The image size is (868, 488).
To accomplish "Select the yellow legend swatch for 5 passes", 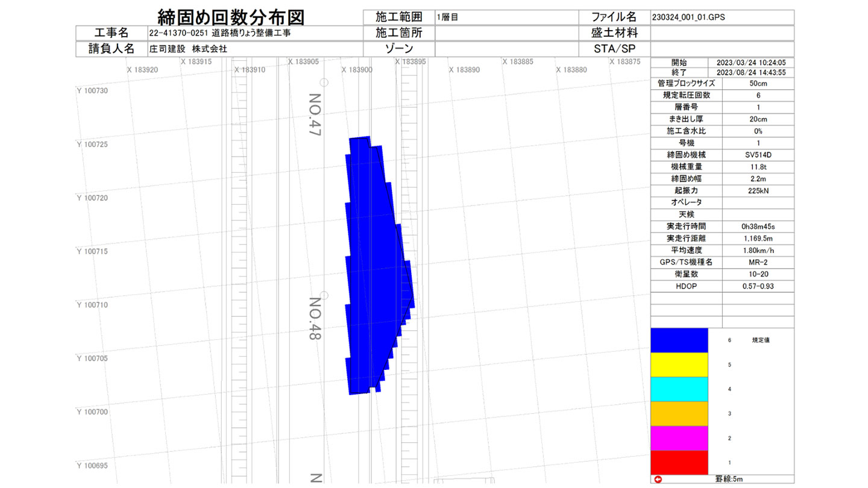I will (679, 364).
